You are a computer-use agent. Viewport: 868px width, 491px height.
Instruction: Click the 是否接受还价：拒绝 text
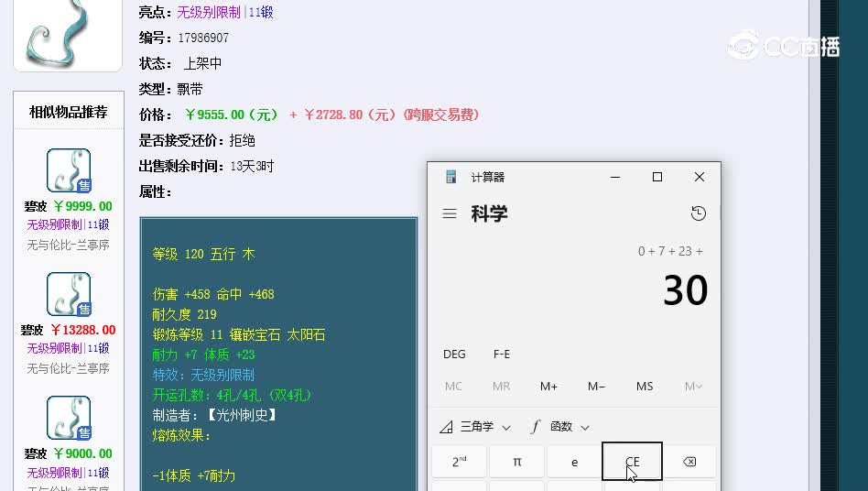(x=197, y=140)
